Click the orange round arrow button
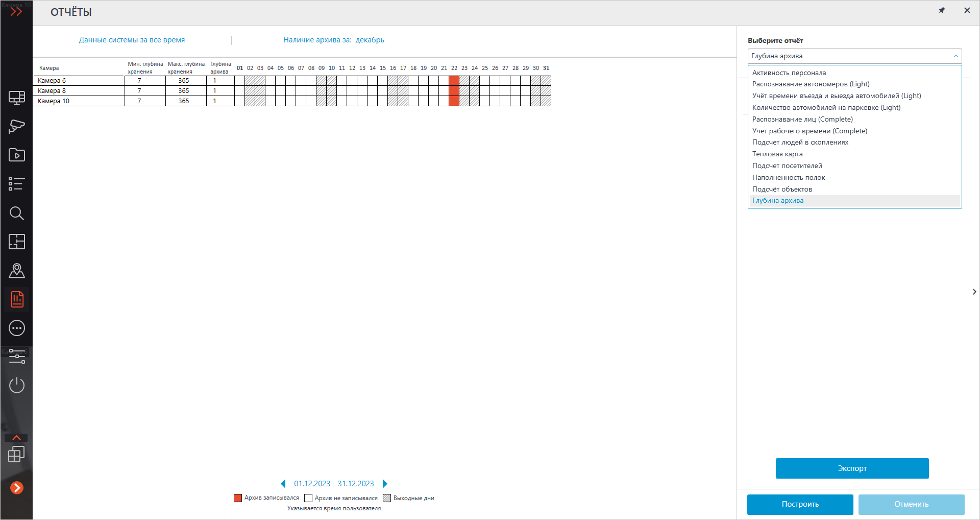Viewport: 980px width, 520px height. tap(17, 488)
